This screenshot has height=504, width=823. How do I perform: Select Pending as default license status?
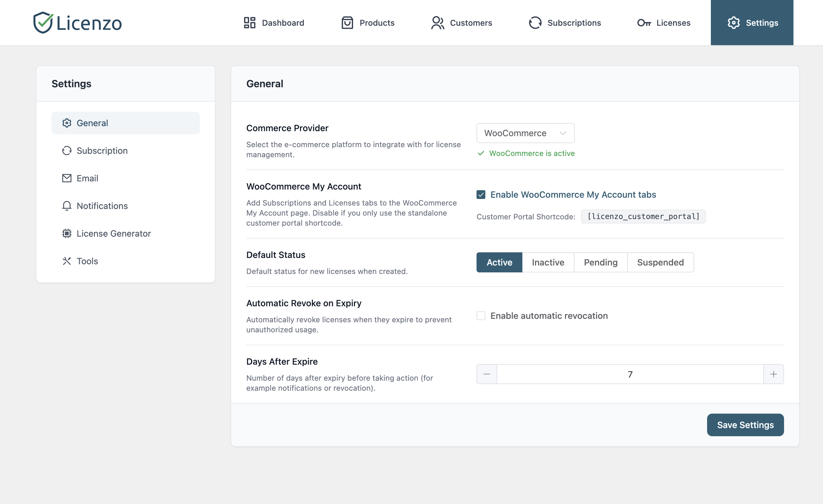(x=600, y=262)
